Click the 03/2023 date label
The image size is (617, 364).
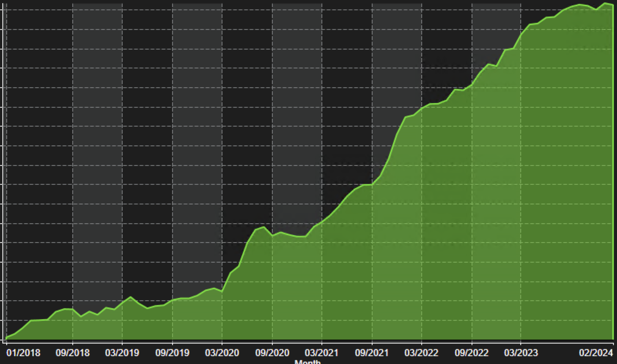pyautogui.click(x=521, y=353)
